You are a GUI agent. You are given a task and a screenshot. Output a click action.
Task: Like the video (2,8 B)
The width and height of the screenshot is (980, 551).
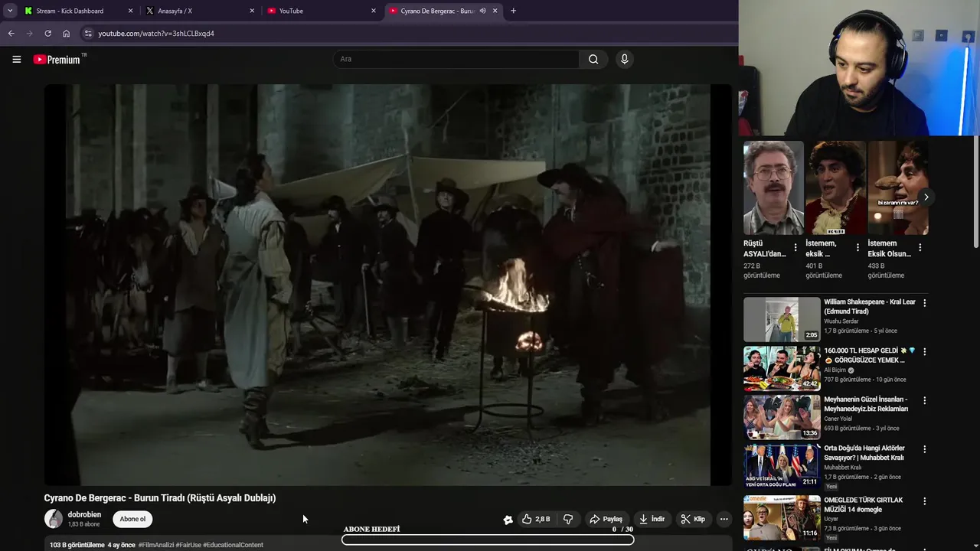click(x=536, y=519)
